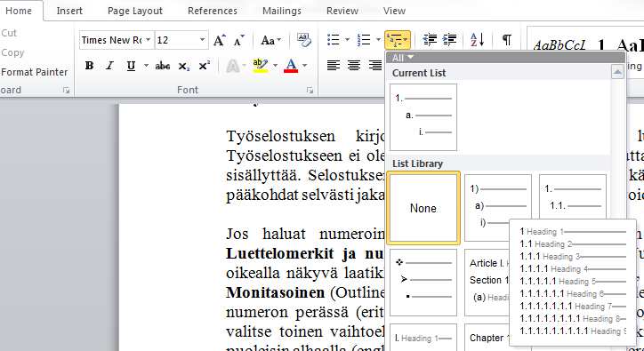
Task: Toggle subscript formatting
Action: [x=184, y=66]
